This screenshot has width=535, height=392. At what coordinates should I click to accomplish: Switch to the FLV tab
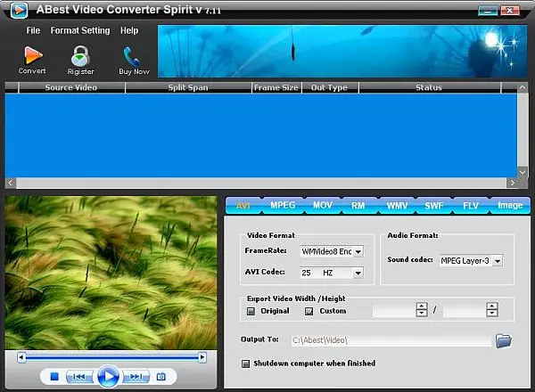(x=471, y=205)
